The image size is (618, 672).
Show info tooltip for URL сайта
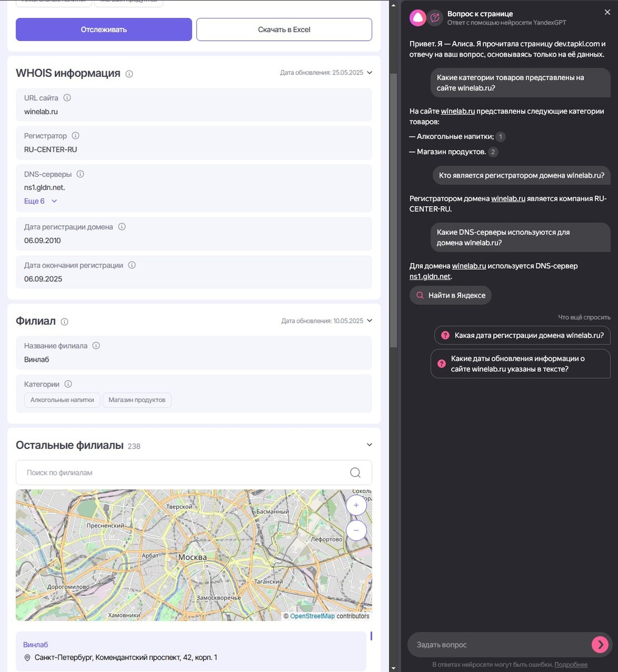coord(67,98)
